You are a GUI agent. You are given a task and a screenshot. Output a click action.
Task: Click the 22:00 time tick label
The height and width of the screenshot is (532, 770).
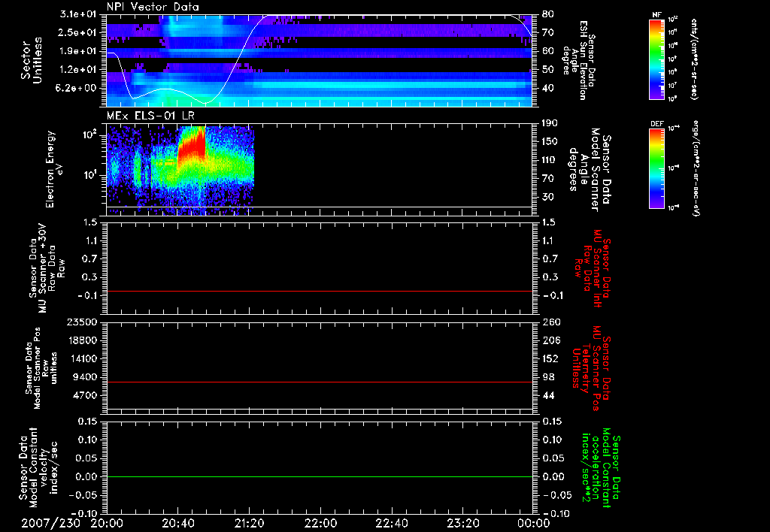(x=320, y=523)
